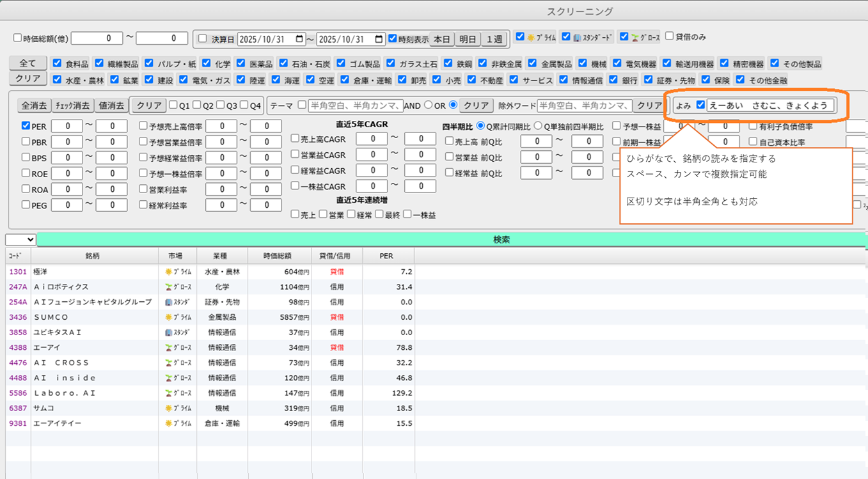The width and height of the screenshot is (868, 479).
Task: Select the AND radio button for テーマ
Action: pyautogui.click(x=427, y=106)
